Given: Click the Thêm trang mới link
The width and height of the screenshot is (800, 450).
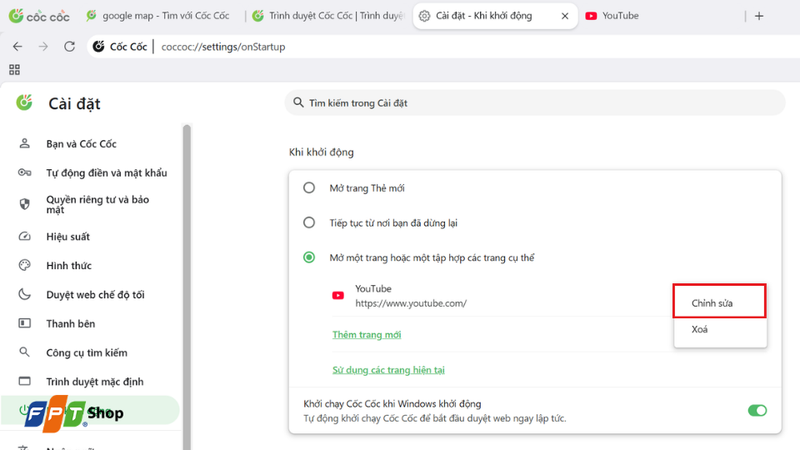Looking at the screenshot, I should tap(367, 335).
